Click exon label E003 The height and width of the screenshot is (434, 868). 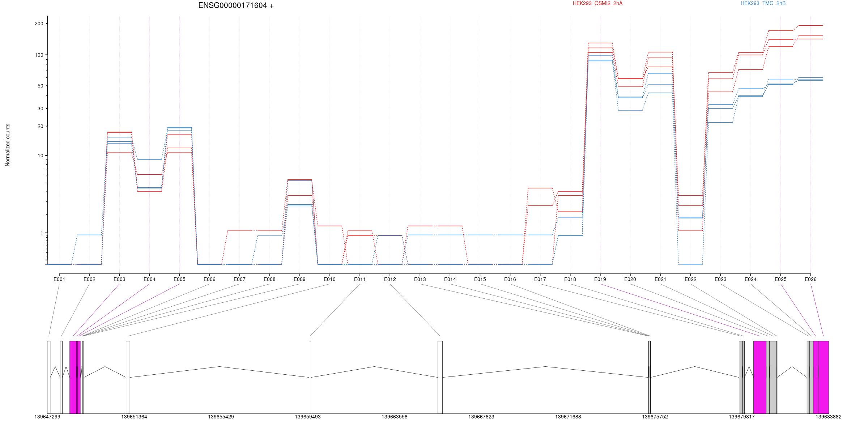[x=119, y=279]
